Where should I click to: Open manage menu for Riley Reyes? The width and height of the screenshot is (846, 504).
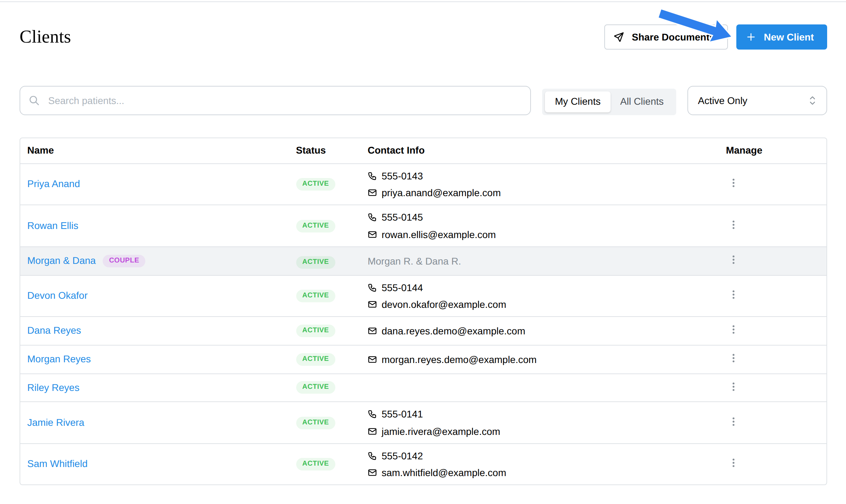733,387
